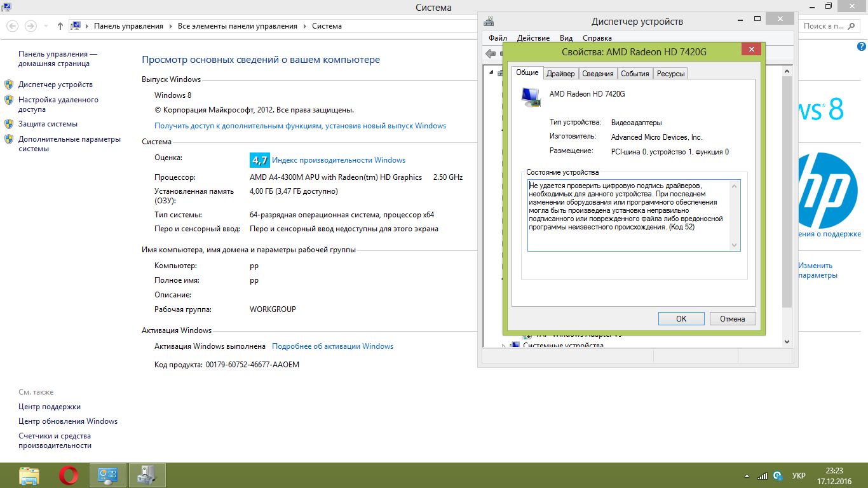Collapse the root node in device tree

(x=491, y=72)
